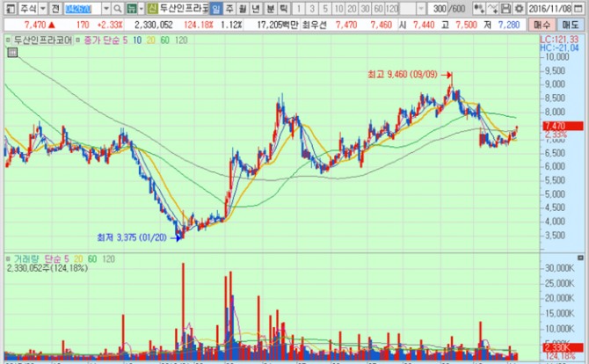Select the 틱 tick chart tab
The width and height of the screenshot is (589, 364).
[x=284, y=8]
